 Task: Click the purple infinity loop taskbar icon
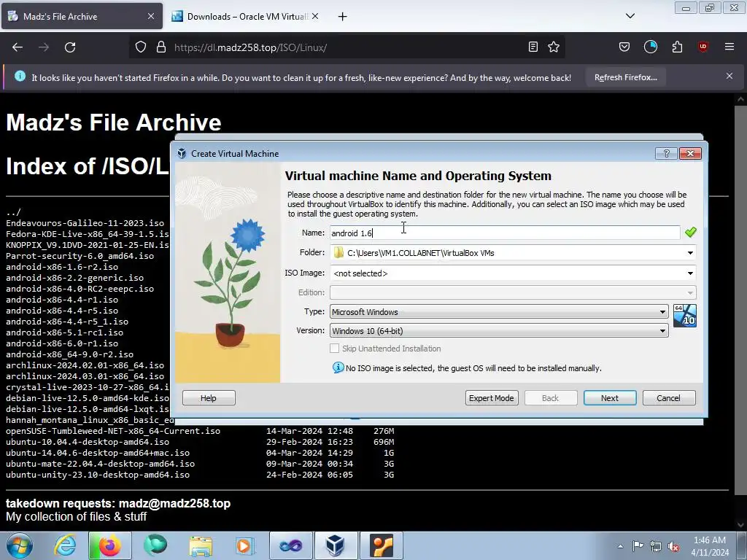(290, 545)
